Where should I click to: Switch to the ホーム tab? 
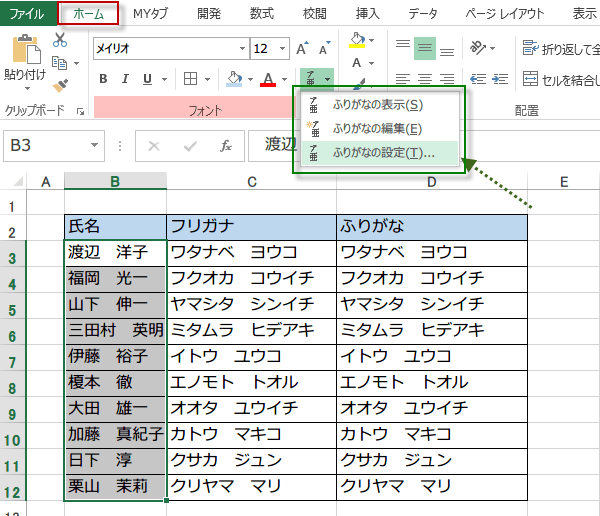point(88,14)
